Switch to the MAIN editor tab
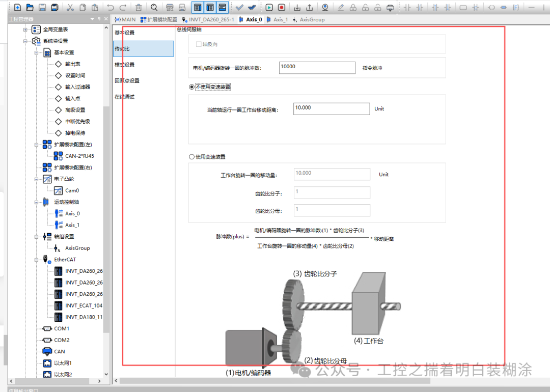 (x=125, y=20)
